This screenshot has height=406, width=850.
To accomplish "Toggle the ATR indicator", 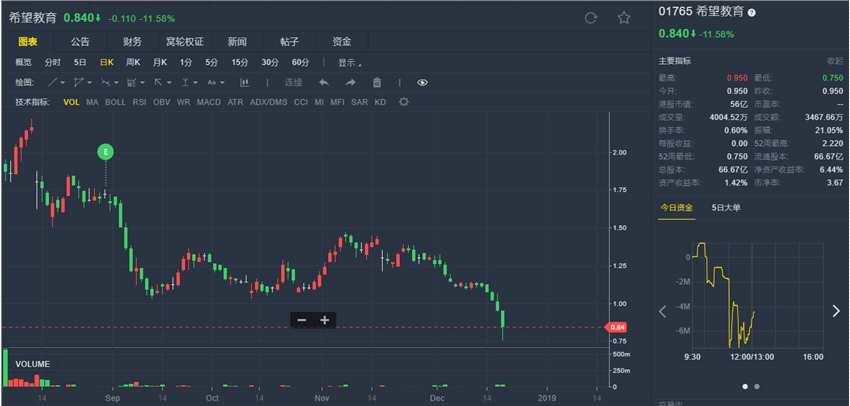I will 235,102.
